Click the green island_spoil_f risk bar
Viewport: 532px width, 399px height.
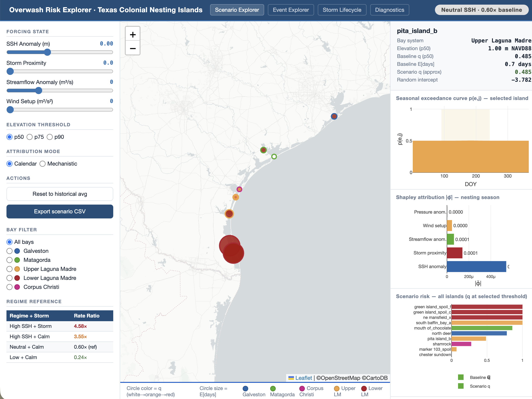487,307
